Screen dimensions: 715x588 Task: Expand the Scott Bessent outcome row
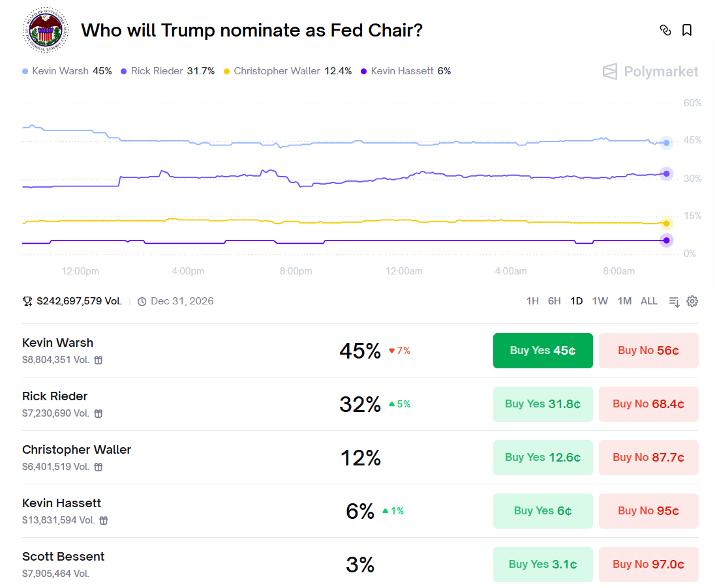(196, 565)
